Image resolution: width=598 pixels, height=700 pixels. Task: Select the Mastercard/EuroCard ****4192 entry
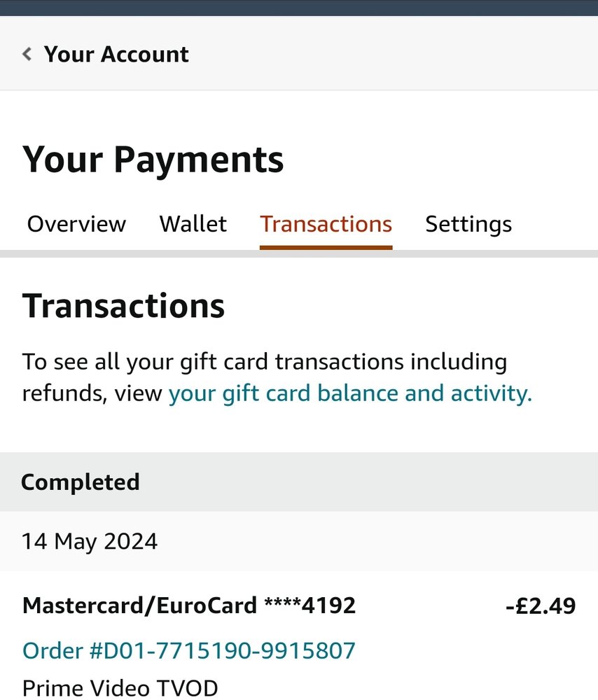189,605
